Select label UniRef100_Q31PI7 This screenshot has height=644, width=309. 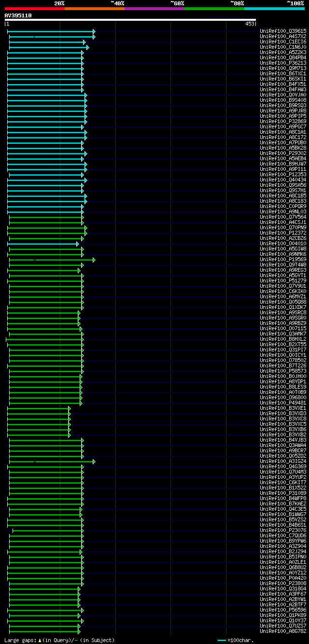pyautogui.click(x=283, y=350)
